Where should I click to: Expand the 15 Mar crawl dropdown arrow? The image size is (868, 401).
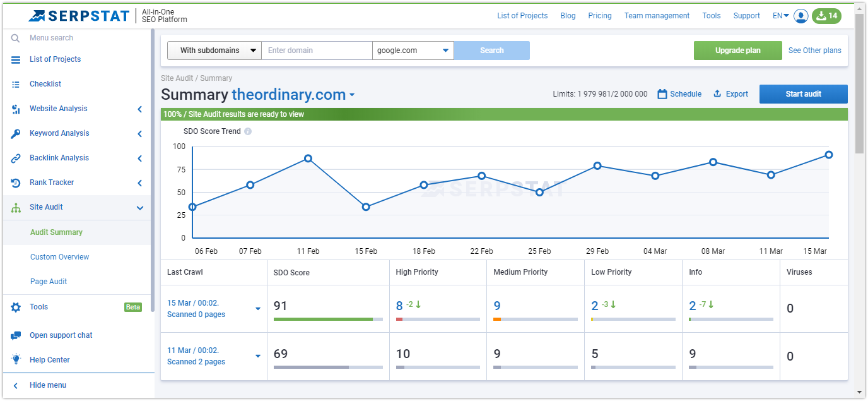tap(258, 309)
